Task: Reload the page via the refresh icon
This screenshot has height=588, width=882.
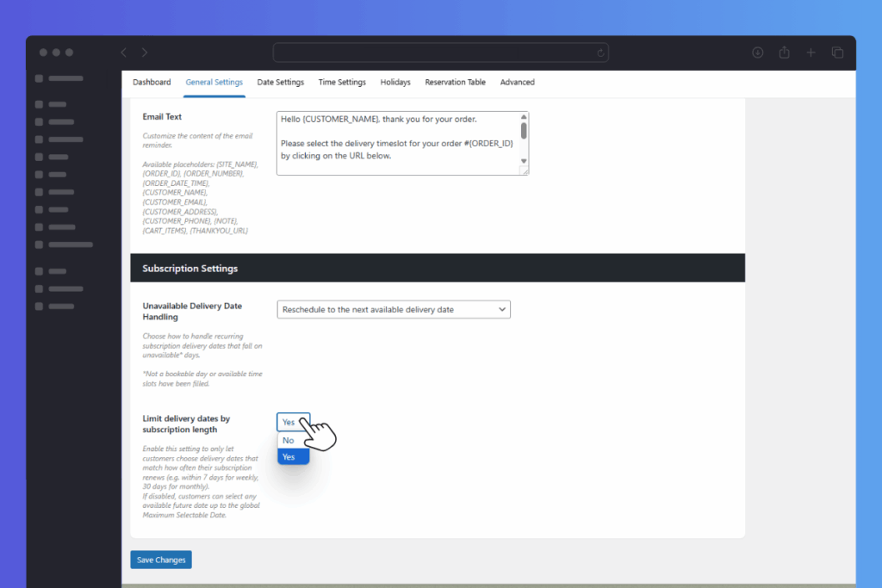Action: (x=600, y=52)
